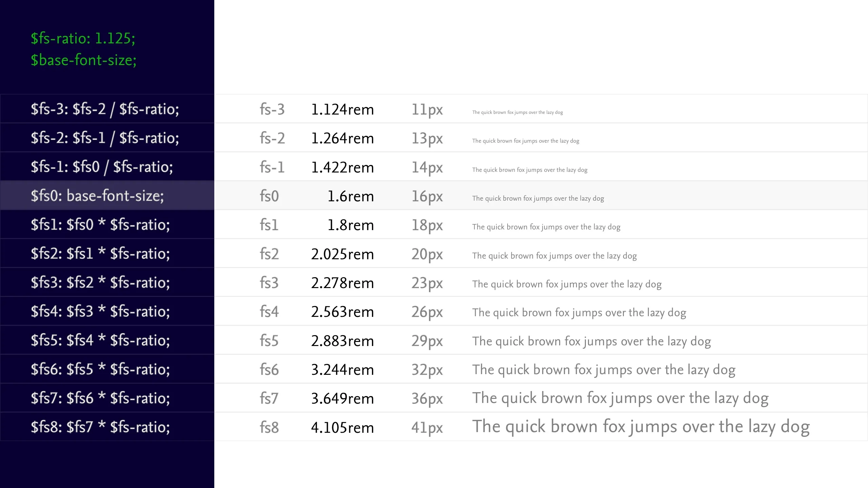This screenshot has width=868, height=488.
Task: Click the 2.883rem value
Action: click(x=342, y=341)
